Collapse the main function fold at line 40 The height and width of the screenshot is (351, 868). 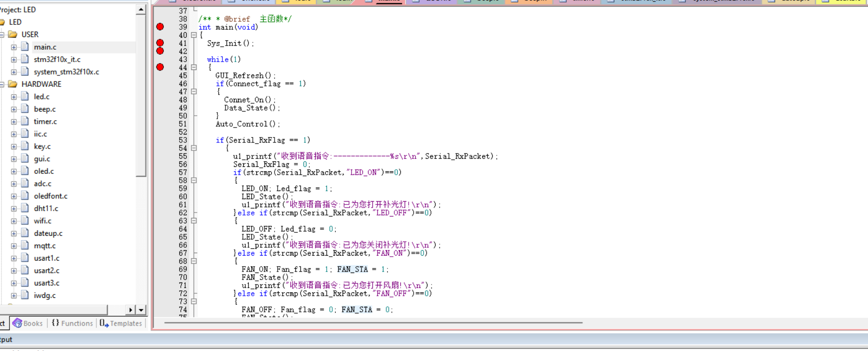194,35
